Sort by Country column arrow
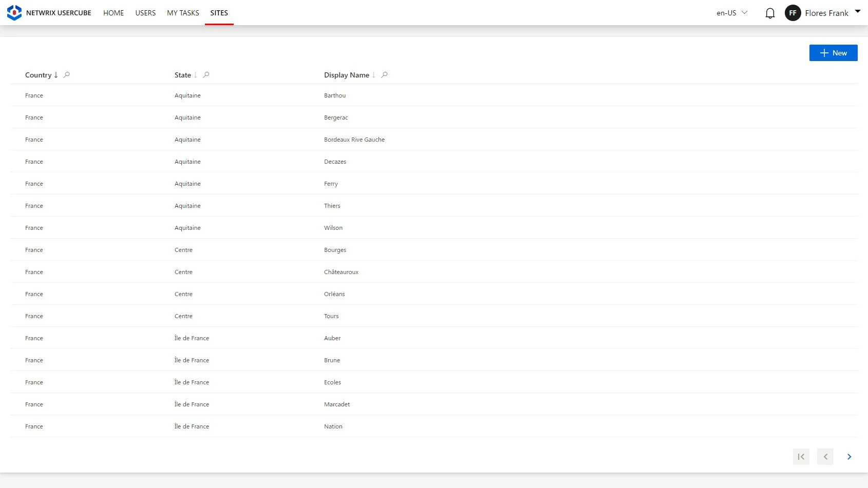 click(x=56, y=75)
